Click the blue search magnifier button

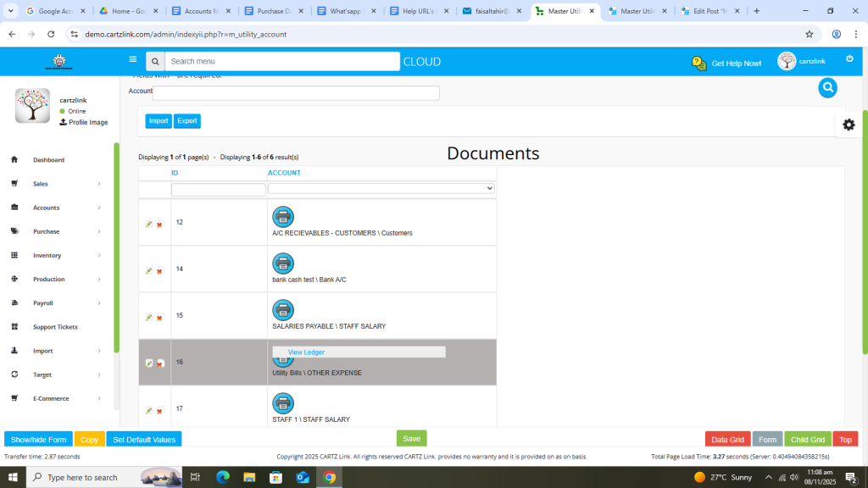(827, 87)
